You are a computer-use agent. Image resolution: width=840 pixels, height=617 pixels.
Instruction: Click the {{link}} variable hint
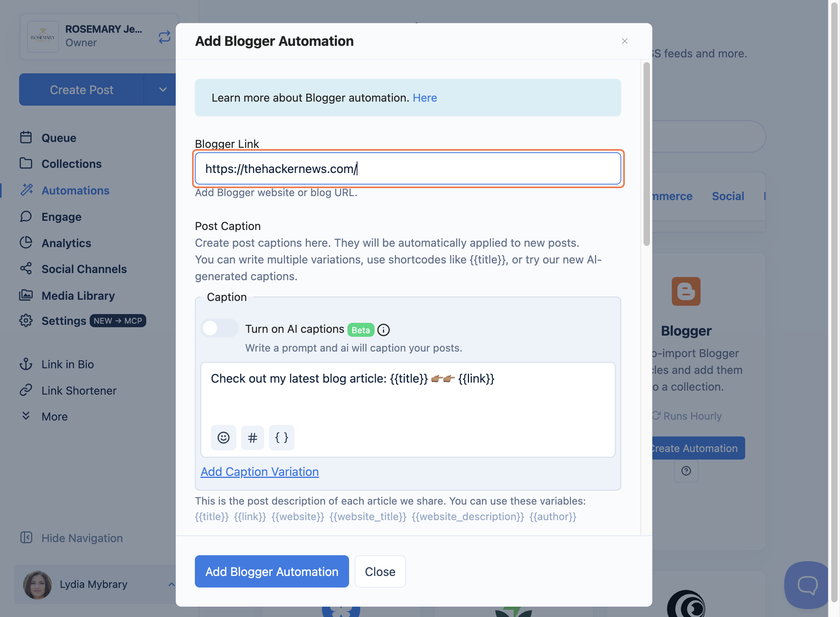point(250,517)
